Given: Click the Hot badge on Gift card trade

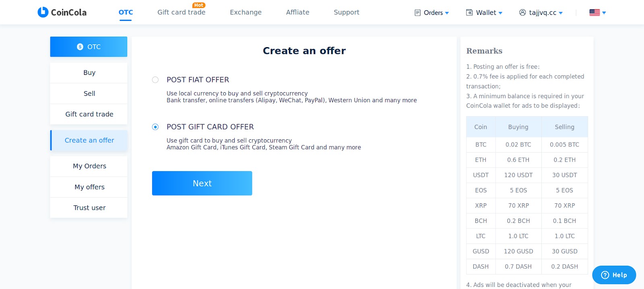Looking at the screenshot, I should pyautogui.click(x=199, y=5).
